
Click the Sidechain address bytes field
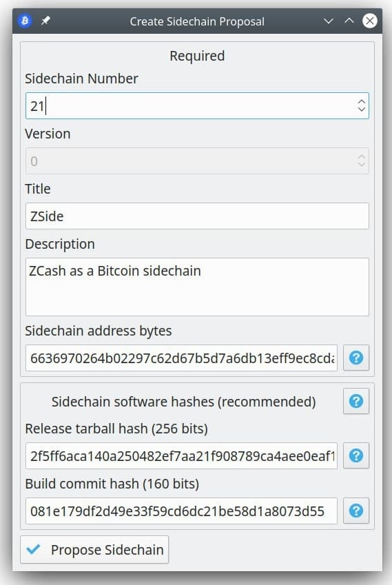pos(181,358)
